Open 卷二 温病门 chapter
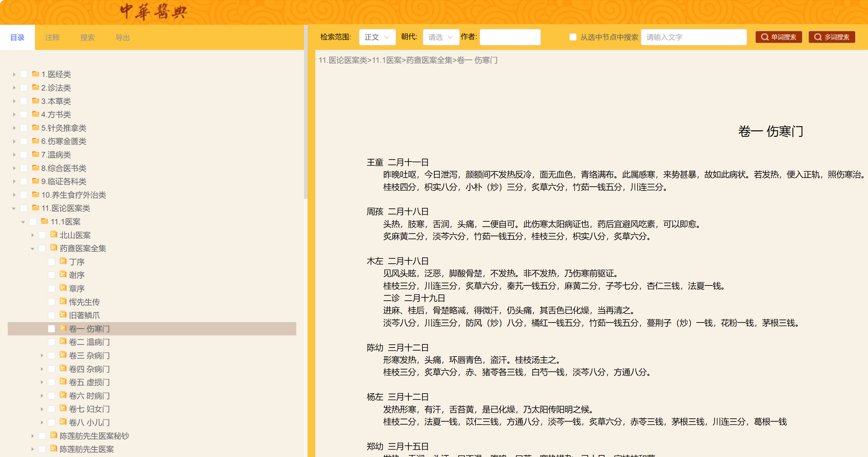Viewport: 868px width, 457px height. pos(89,342)
